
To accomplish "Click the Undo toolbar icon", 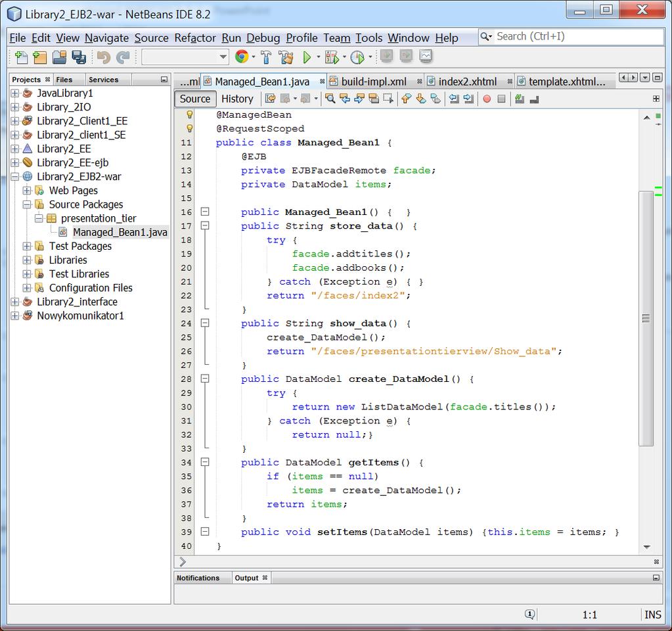I will coord(103,57).
